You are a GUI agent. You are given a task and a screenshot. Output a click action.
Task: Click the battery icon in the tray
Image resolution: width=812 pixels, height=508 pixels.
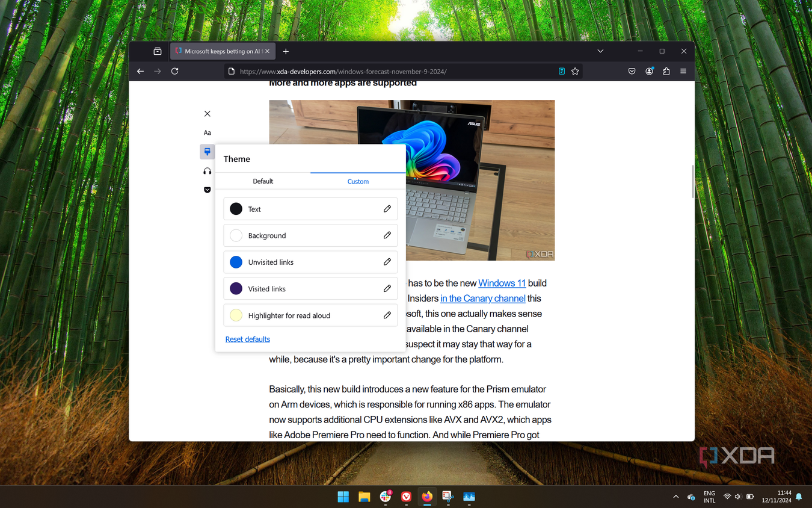(x=750, y=497)
